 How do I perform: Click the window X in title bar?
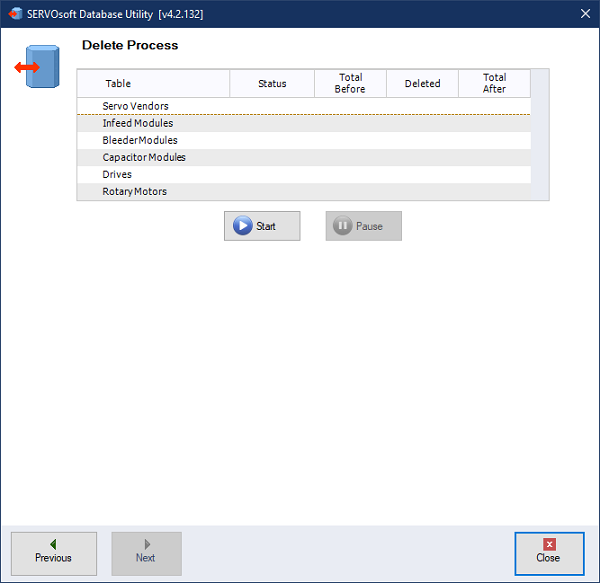(x=585, y=14)
